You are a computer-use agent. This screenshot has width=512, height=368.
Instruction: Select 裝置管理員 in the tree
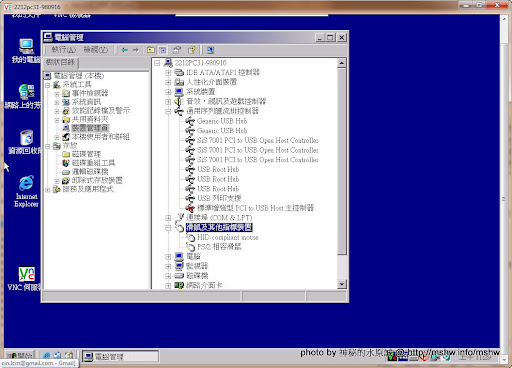click(90, 128)
